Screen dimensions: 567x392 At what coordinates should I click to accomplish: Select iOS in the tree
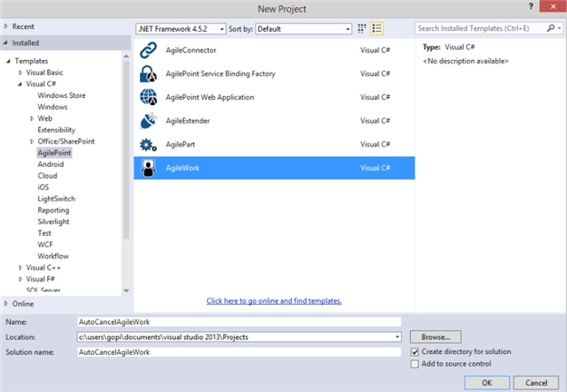pos(43,187)
